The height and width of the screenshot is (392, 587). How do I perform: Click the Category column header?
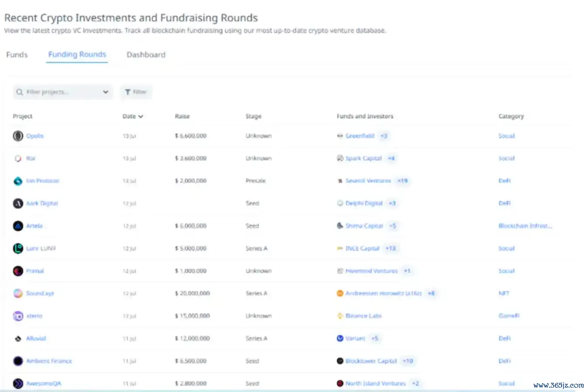(x=511, y=117)
